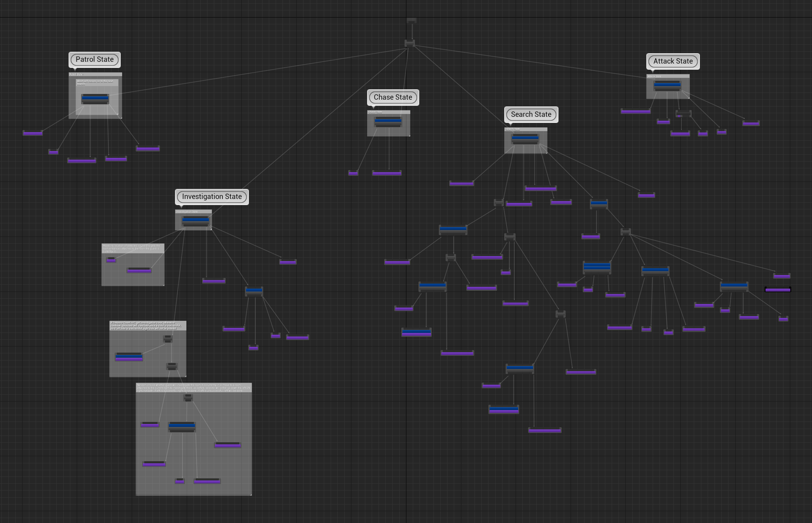This screenshot has height=523, width=812.
Task: Click the Investigation State comment bubble
Action: pos(212,196)
